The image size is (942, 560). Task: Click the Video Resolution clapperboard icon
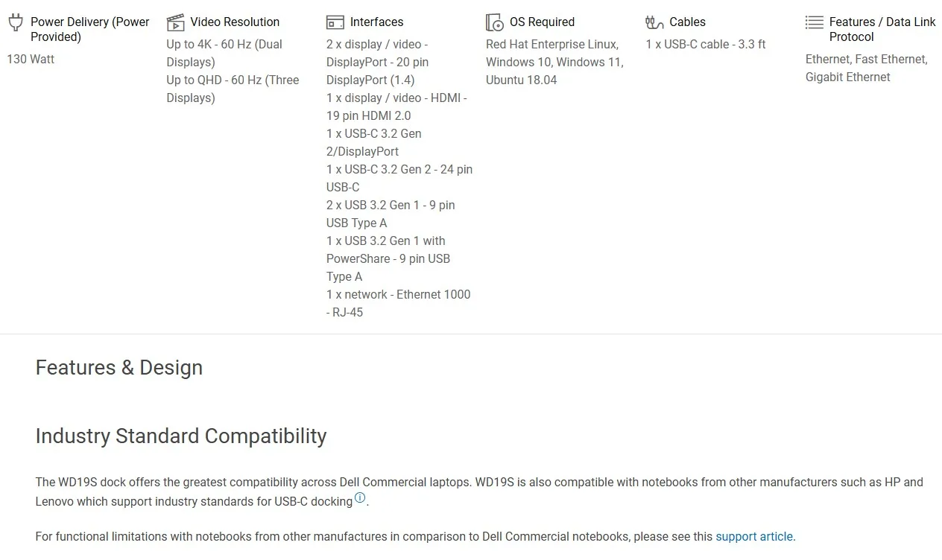click(x=175, y=22)
